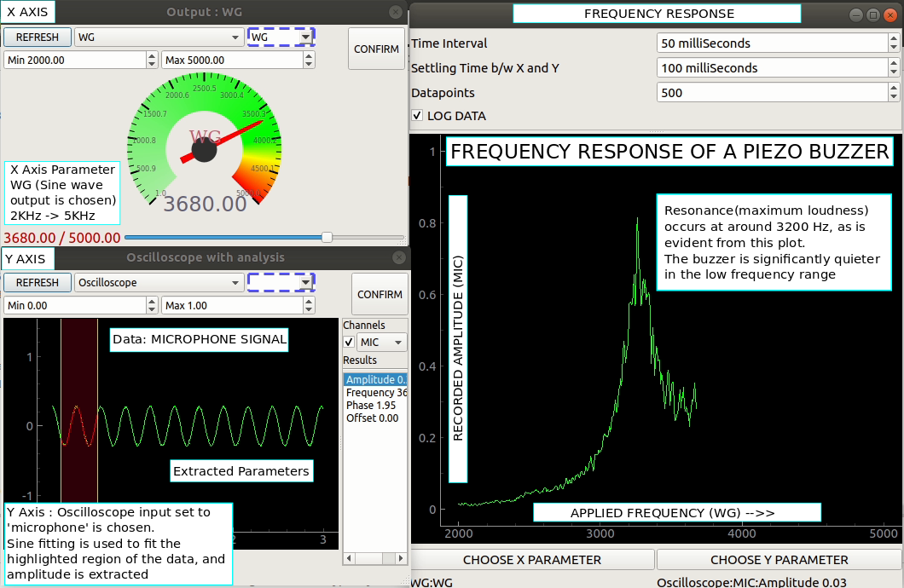Click REFRESH in the Output: WG window
The height and width of the screenshot is (588, 904).
(37, 37)
